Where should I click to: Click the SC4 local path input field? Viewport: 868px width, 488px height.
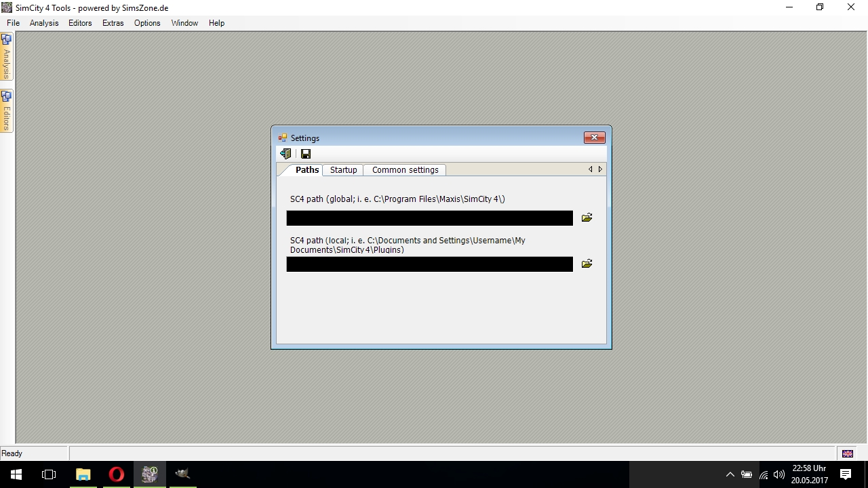(x=429, y=264)
